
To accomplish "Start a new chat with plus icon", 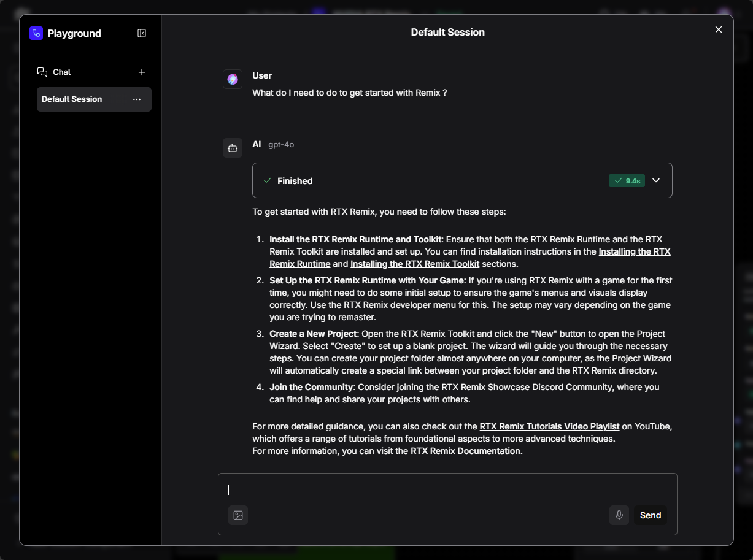I will pyautogui.click(x=142, y=72).
